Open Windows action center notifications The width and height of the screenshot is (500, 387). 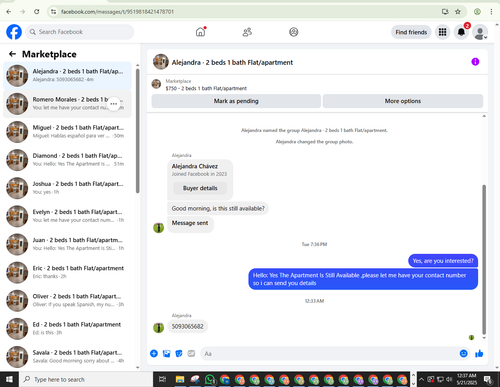[x=488, y=379]
